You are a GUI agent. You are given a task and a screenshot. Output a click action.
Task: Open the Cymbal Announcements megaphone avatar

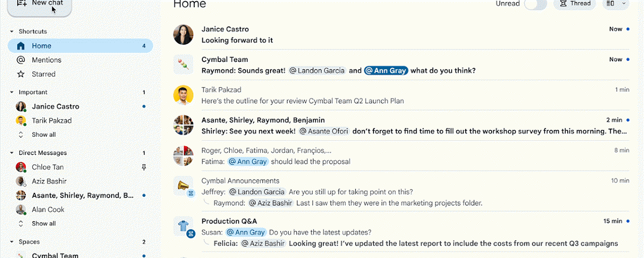[183, 186]
